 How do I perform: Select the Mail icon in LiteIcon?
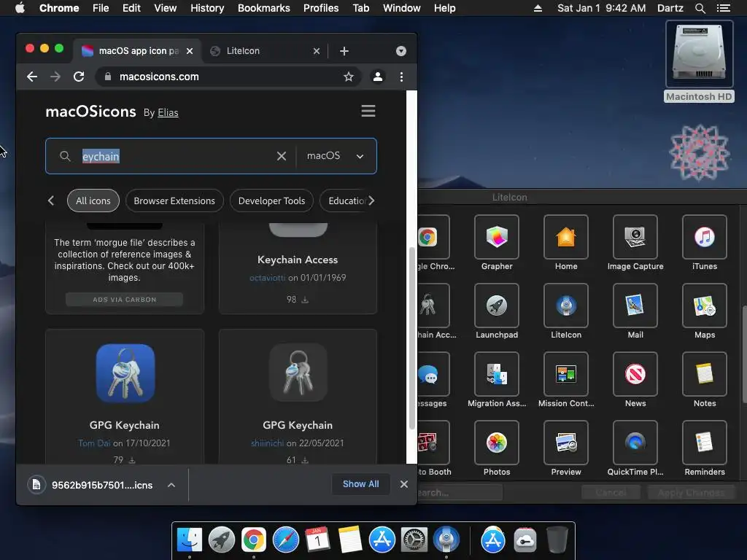635,306
